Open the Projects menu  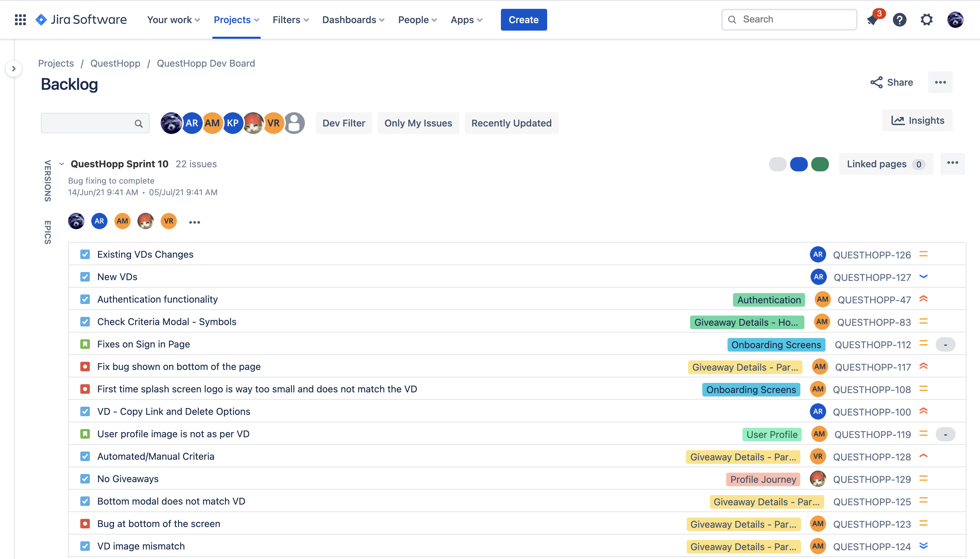pos(236,20)
